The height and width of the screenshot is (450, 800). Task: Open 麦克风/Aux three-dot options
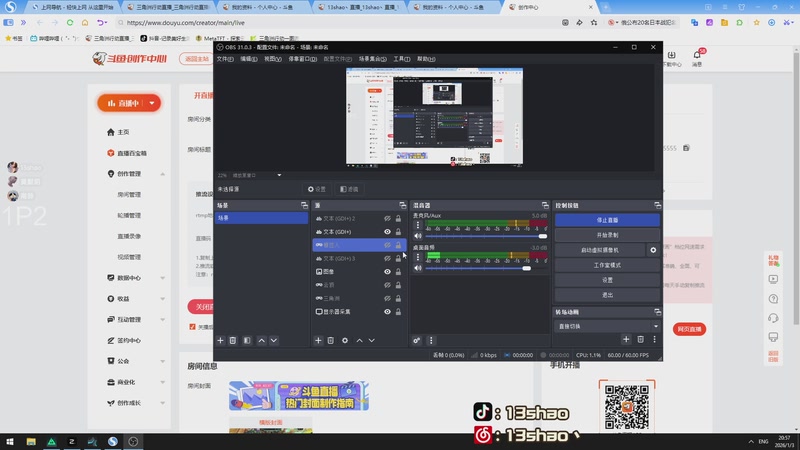[x=418, y=225]
